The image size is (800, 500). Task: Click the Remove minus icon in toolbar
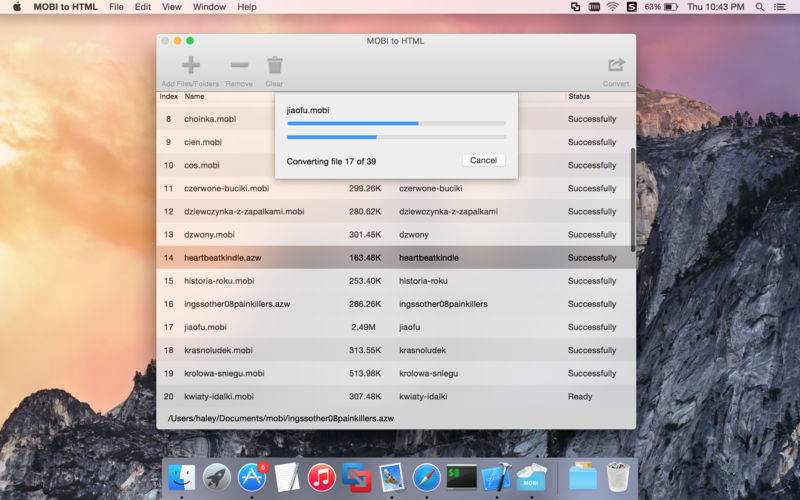coord(239,65)
